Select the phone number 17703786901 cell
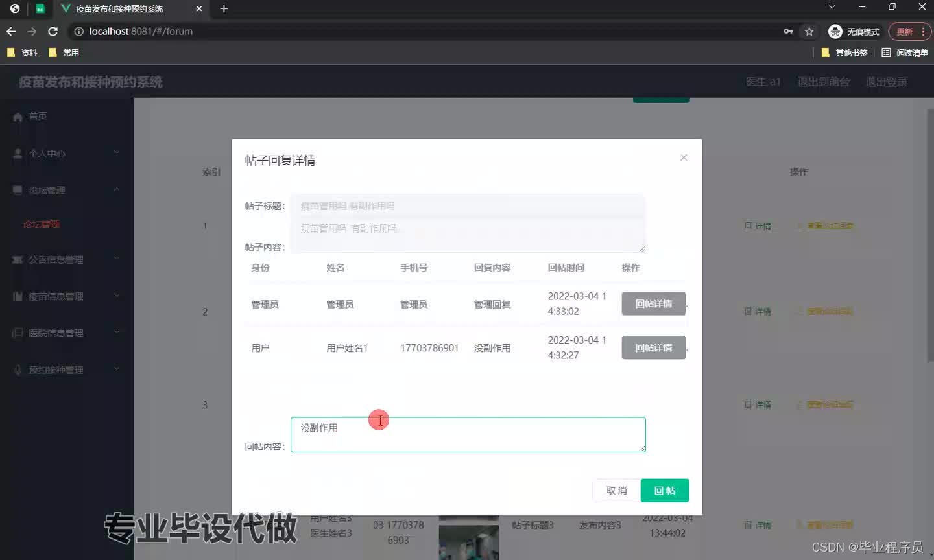The width and height of the screenshot is (934, 560). point(429,348)
